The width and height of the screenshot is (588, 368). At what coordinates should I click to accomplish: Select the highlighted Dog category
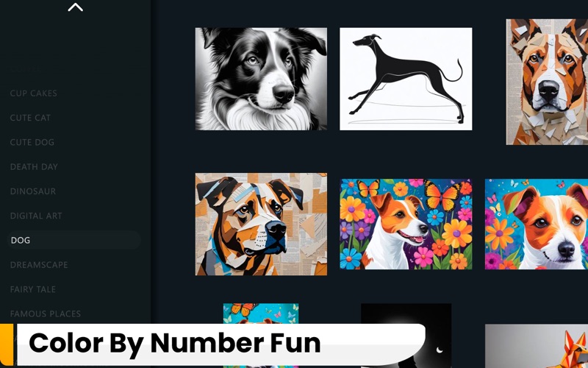[74, 240]
